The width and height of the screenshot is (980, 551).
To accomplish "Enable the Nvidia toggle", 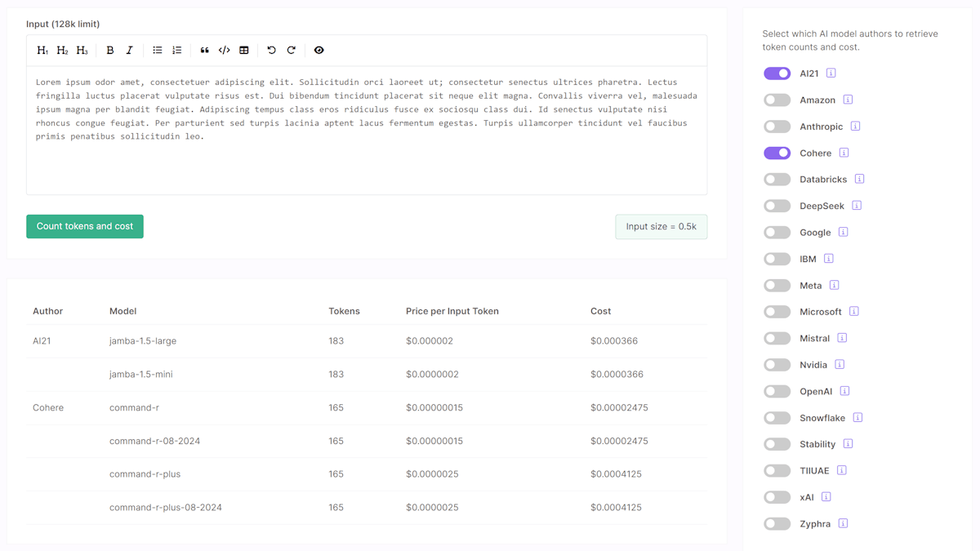I will click(x=777, y=365).
